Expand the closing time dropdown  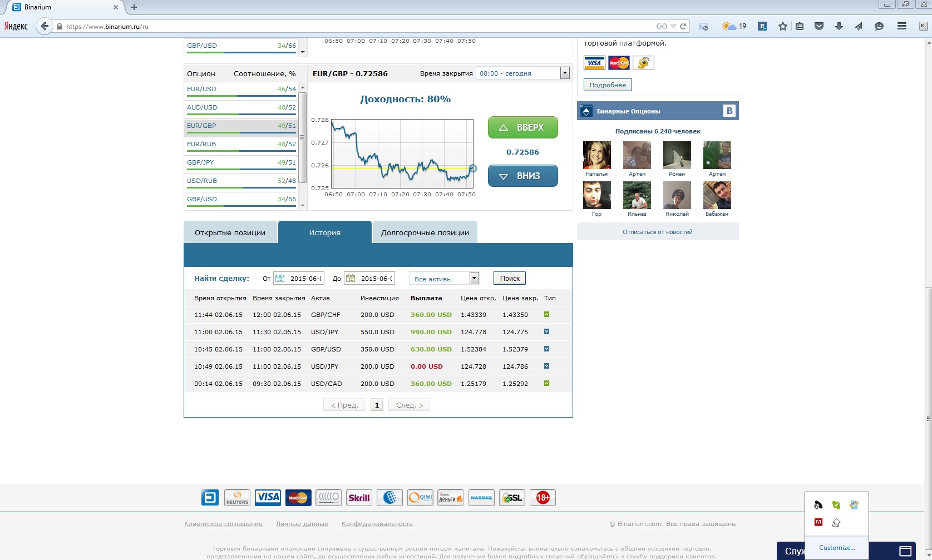(565, 73)
